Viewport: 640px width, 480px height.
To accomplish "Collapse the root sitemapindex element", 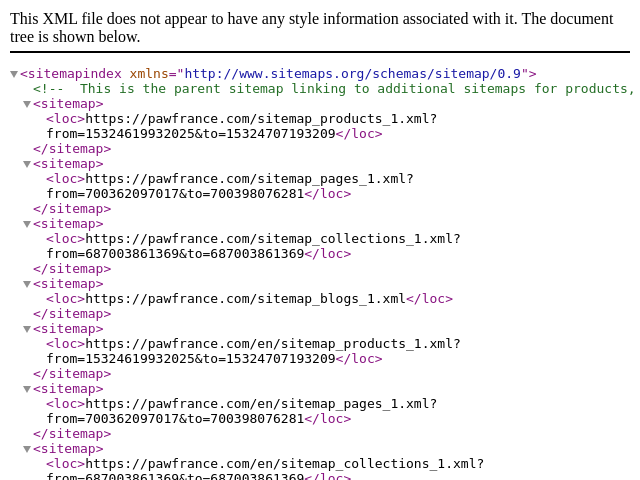I will 14,74.
